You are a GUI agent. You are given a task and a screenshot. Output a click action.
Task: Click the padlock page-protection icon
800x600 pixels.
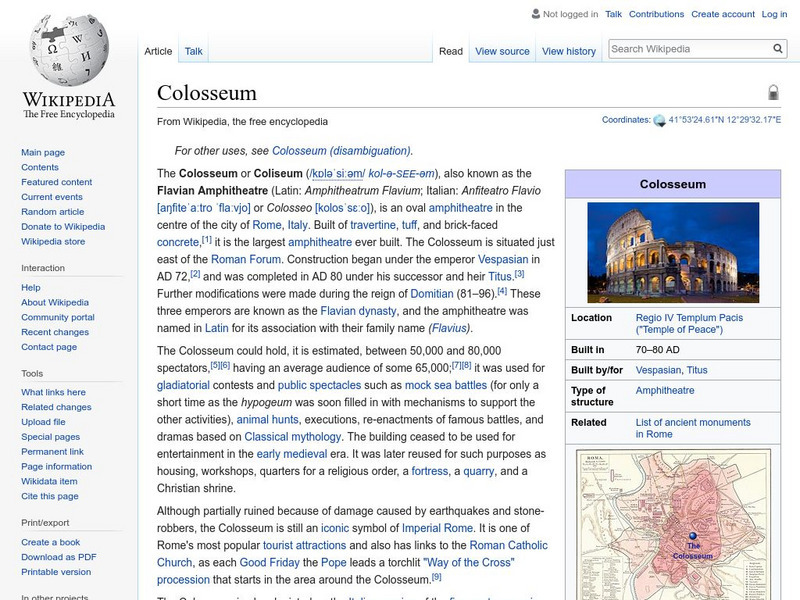point(771,90)
